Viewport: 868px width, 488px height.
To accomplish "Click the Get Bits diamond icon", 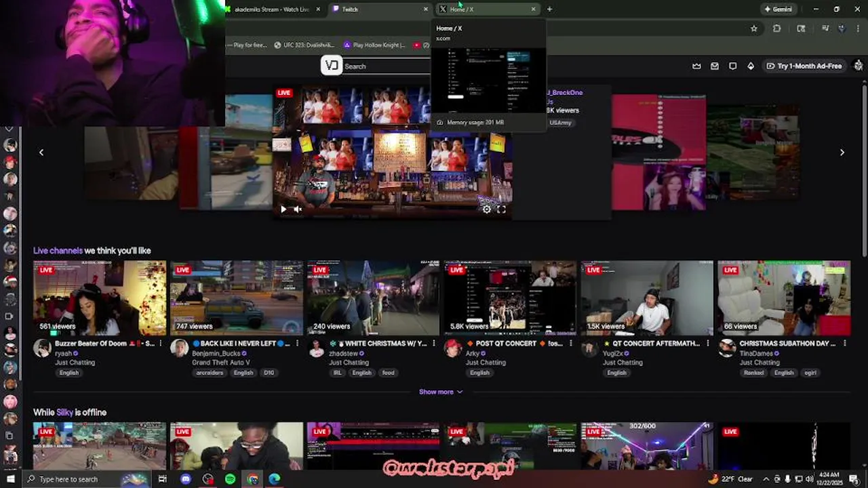I will tap(751, 66).
